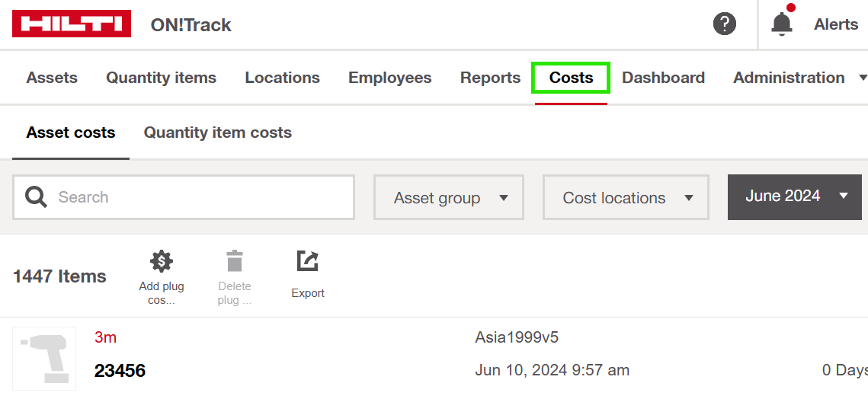Click the Export icon
This screenshot has height=399, width=868.
(307, 261)
